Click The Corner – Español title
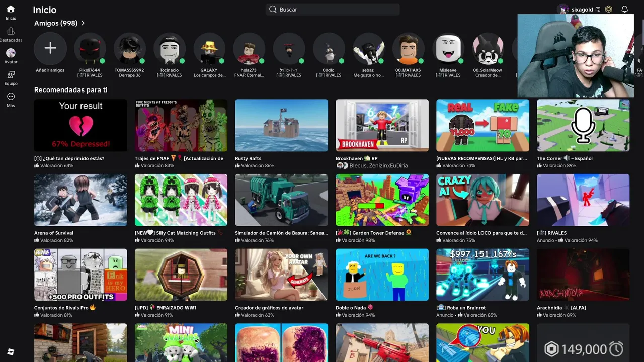This screenshot has height=362, width=644. pyautogui.click(x=565, y=158)
